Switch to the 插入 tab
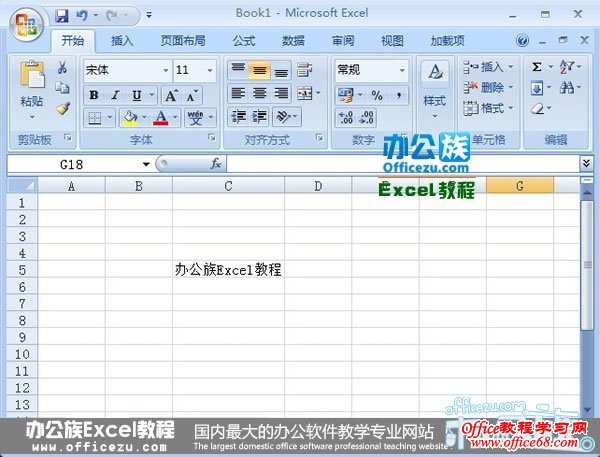This screenshot has height=457, width=600. [x=122, y=41]
